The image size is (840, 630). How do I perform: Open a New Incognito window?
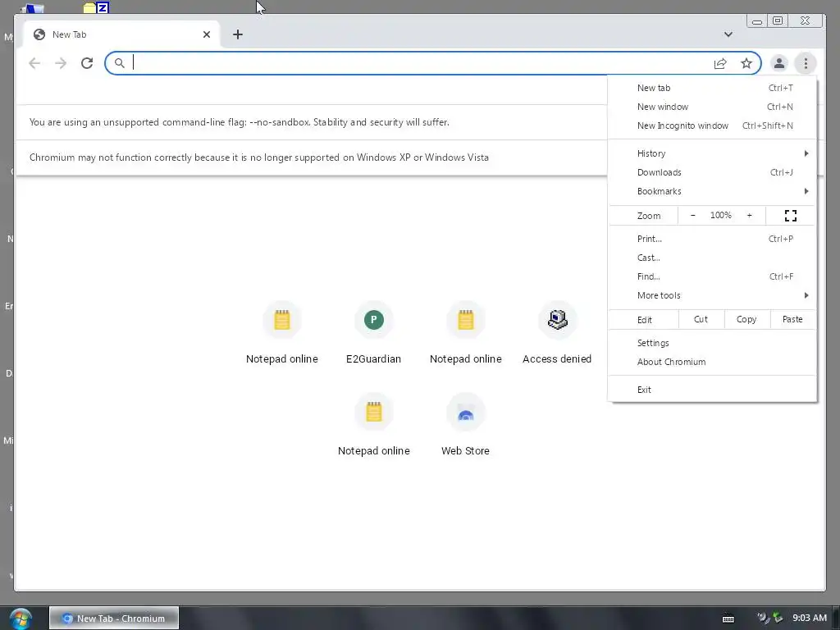click(x=712, y=126)
